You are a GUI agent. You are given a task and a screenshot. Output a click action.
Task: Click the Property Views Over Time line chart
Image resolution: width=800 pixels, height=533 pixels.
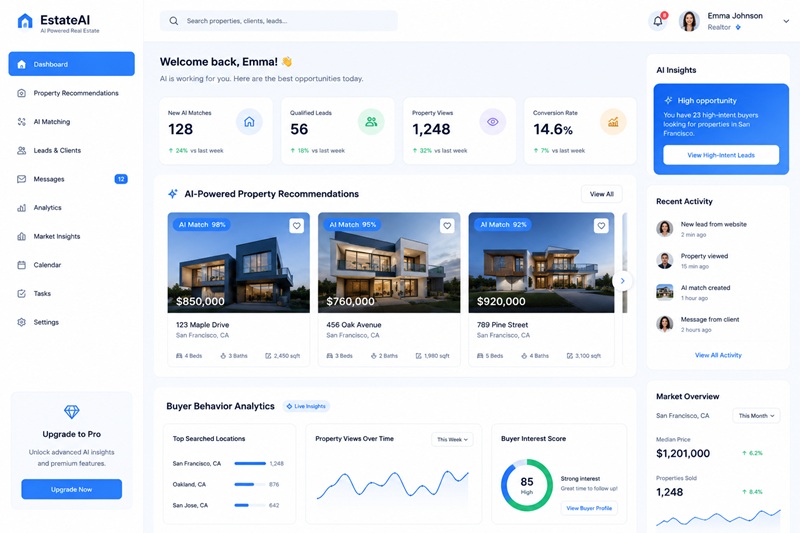point(392,485)
